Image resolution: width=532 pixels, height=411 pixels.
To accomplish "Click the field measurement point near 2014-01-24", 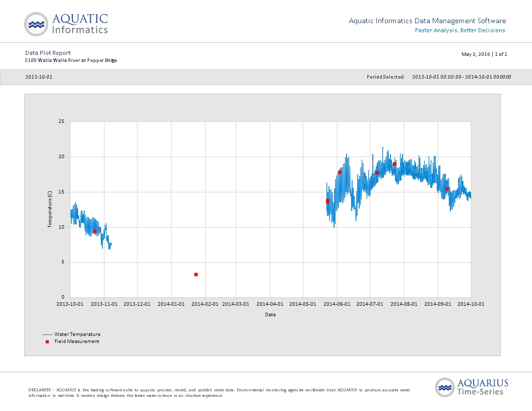I will 196,275.
